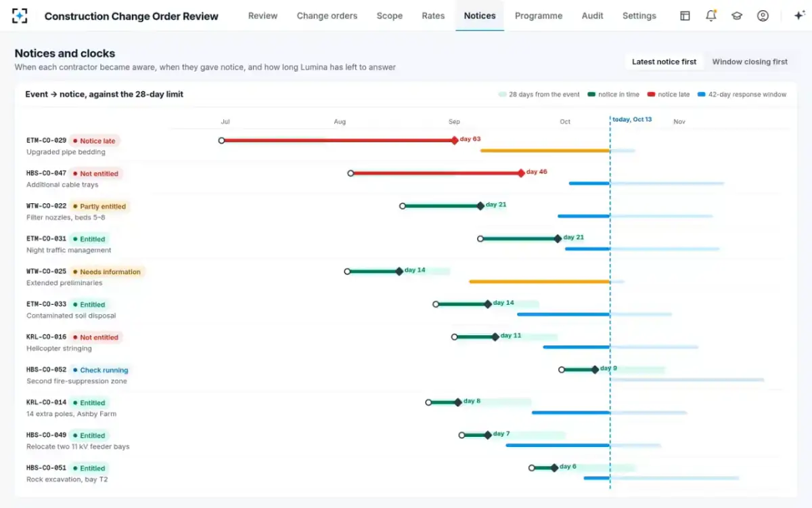Open change order KRL-CO-016

tap(46, 337)
